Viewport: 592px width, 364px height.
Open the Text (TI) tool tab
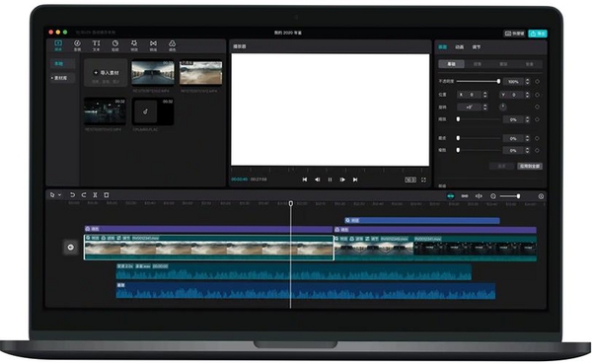point(97,45)
